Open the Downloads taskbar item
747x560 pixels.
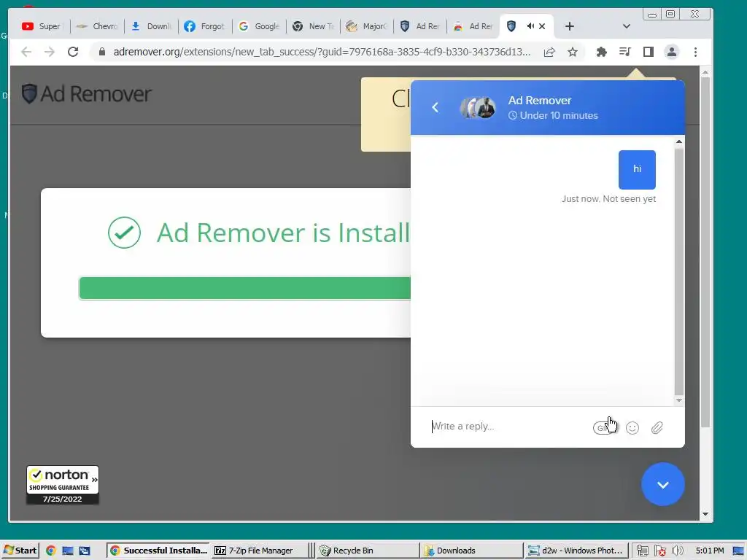[x=472, y=551]
